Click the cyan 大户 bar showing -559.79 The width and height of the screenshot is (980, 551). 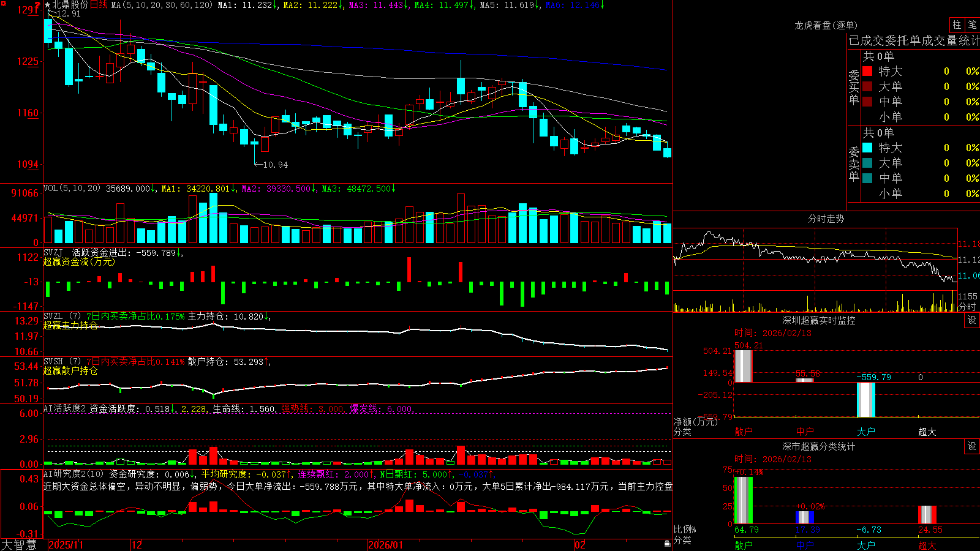865,400
